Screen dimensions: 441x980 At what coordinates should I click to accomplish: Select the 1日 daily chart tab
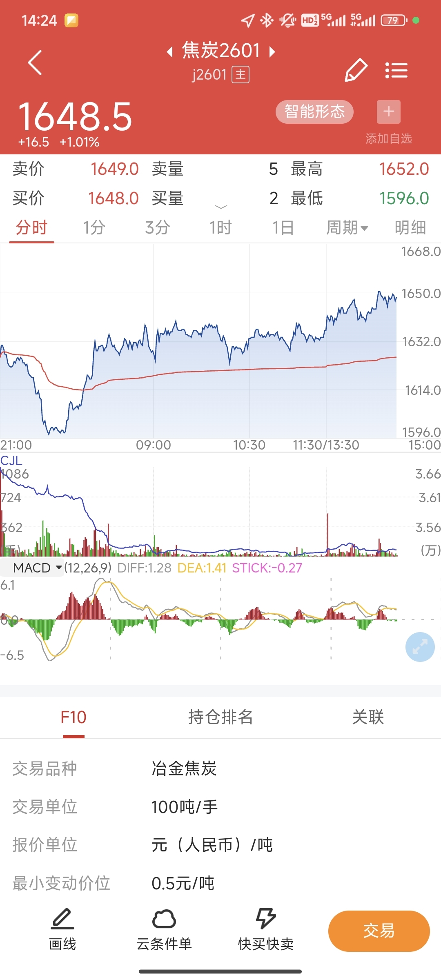tap(283, 228)
